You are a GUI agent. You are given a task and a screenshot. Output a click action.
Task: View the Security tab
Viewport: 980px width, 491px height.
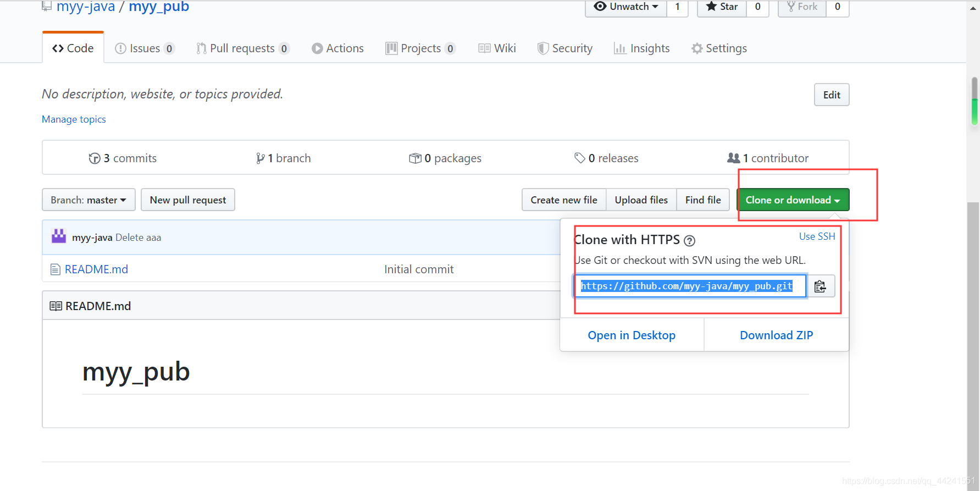(565, 48)
